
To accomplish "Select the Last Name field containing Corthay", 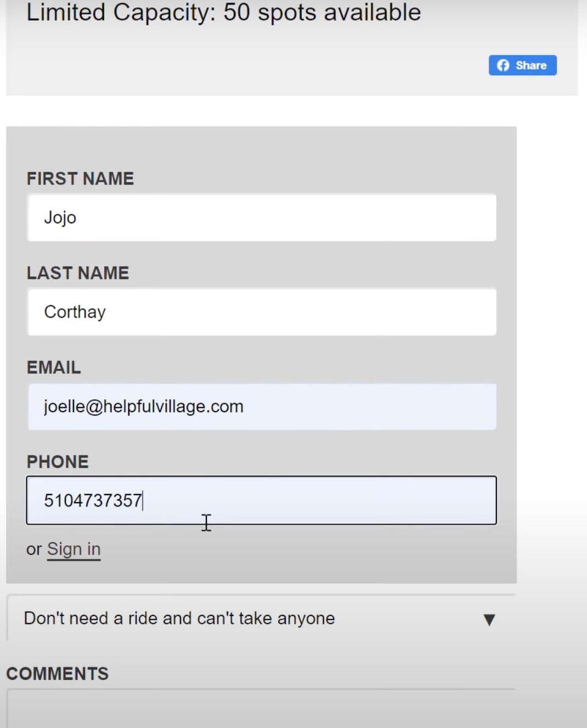I will (262, 312).
